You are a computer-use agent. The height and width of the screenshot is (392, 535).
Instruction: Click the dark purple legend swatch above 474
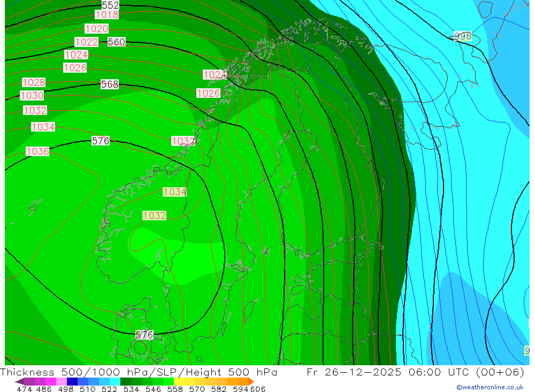point(29,381)
